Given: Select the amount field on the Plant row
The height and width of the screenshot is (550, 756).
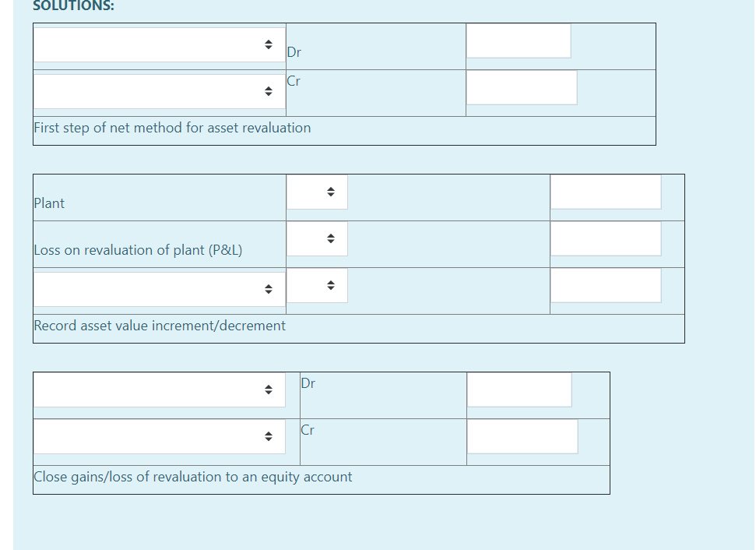Looking at the screenshot, I should coord(605,192).
